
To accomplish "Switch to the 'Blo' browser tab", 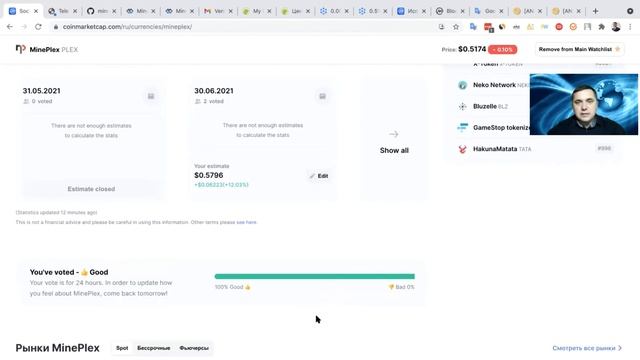I will pos(450,11).
